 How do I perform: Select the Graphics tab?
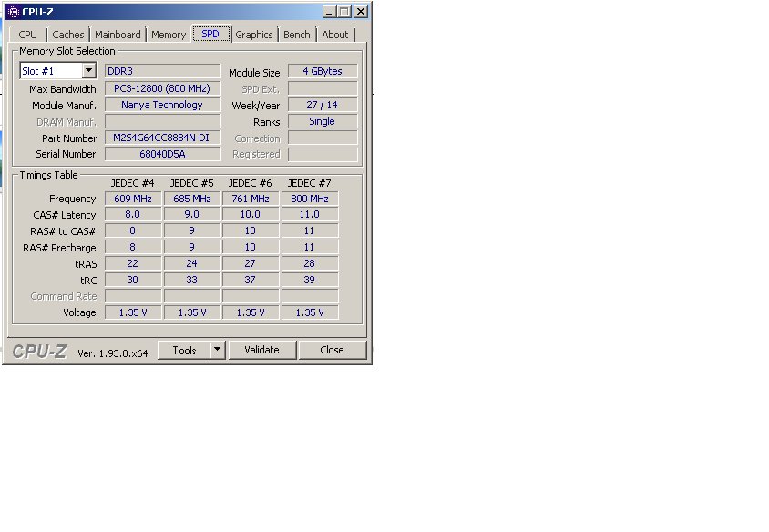click(254, 35)
